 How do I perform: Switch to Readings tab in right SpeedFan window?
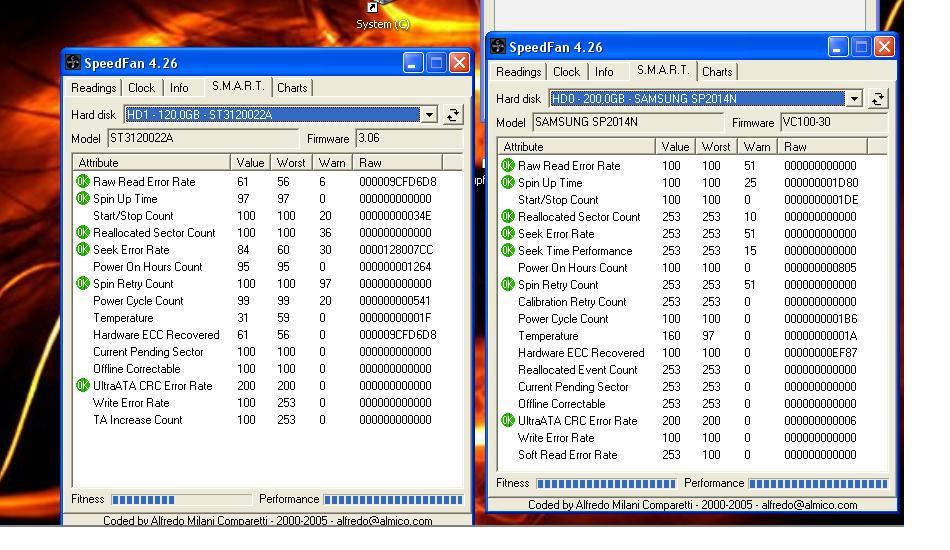pyautogui.click(x=519, y=72)
